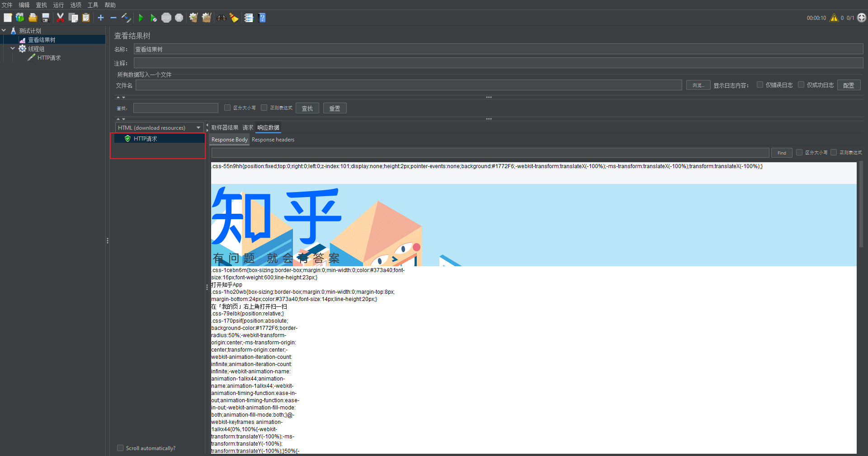
Task: Click the binoculars Search icon
Action: click(x=222, y=18)
